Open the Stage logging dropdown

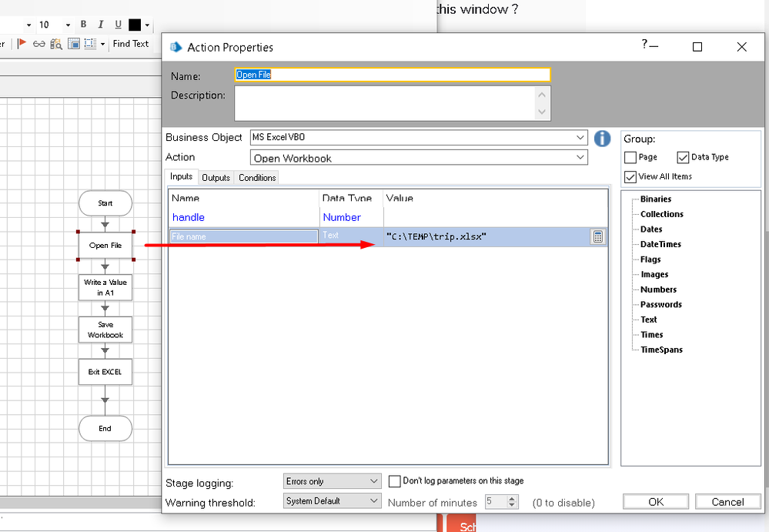(x=374, y=481)
